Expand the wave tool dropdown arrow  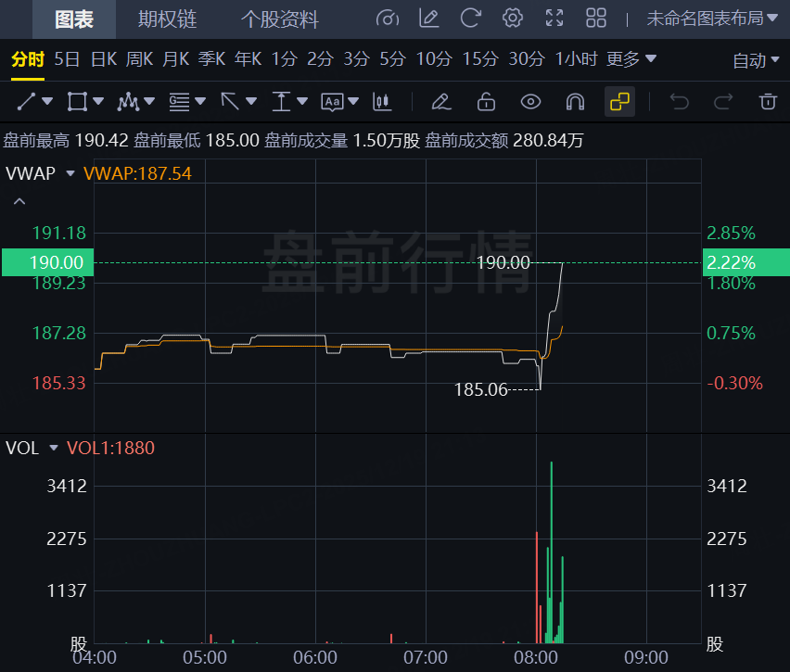click(x=149, y=102)
